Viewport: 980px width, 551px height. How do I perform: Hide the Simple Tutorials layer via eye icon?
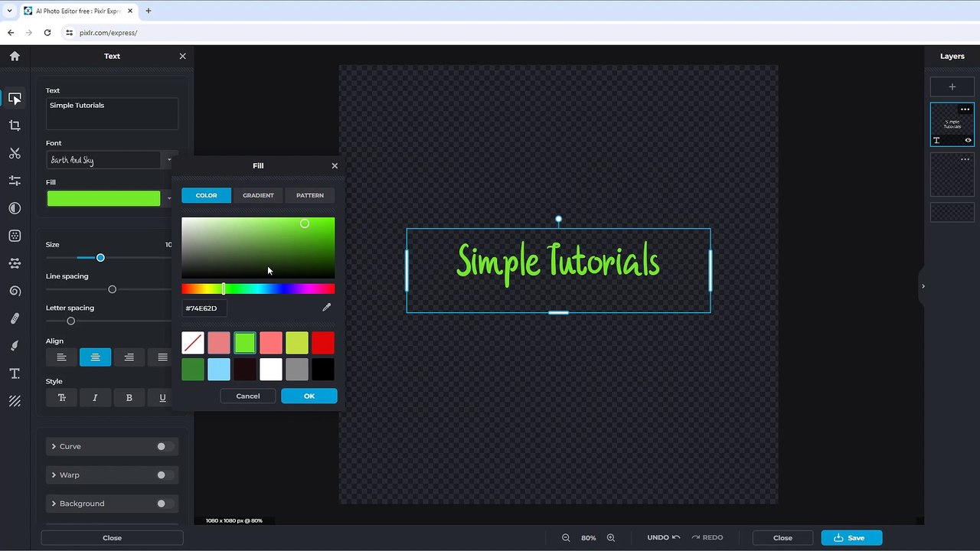[968, 140]
